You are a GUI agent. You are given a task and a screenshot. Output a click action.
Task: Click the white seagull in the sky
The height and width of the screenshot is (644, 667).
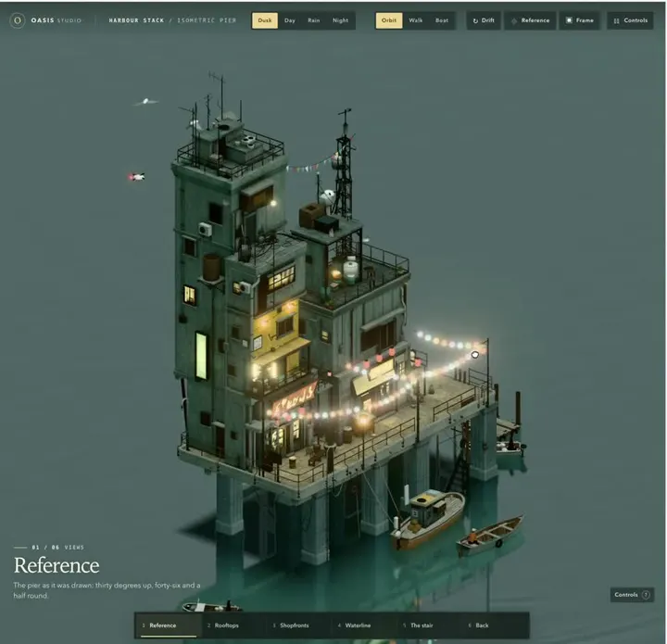coord(146,101)
